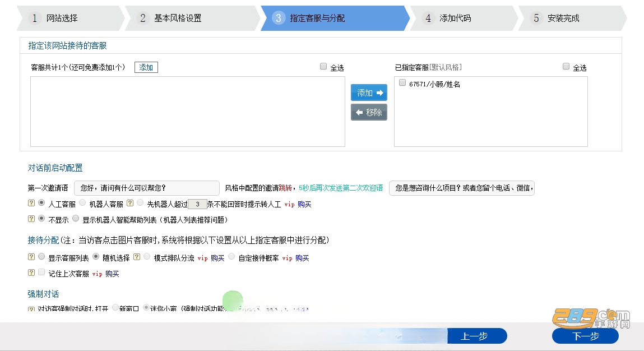Select the 先机器人超过 radio option

click(x=141, y=203)
